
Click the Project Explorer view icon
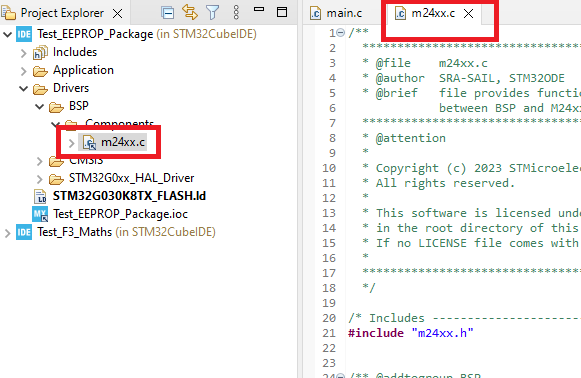pyautogui.click(x=9, y=13)
